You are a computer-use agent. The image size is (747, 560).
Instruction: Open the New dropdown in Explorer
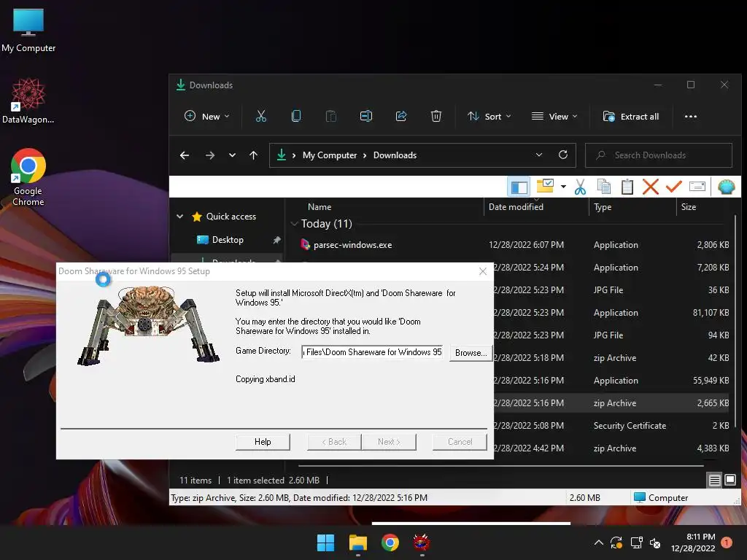(207, 116)
